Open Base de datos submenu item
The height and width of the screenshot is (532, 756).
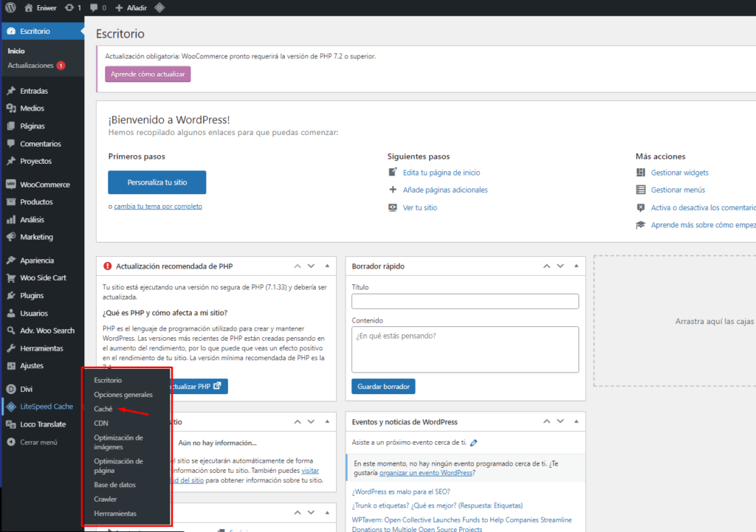coord(114,485)
